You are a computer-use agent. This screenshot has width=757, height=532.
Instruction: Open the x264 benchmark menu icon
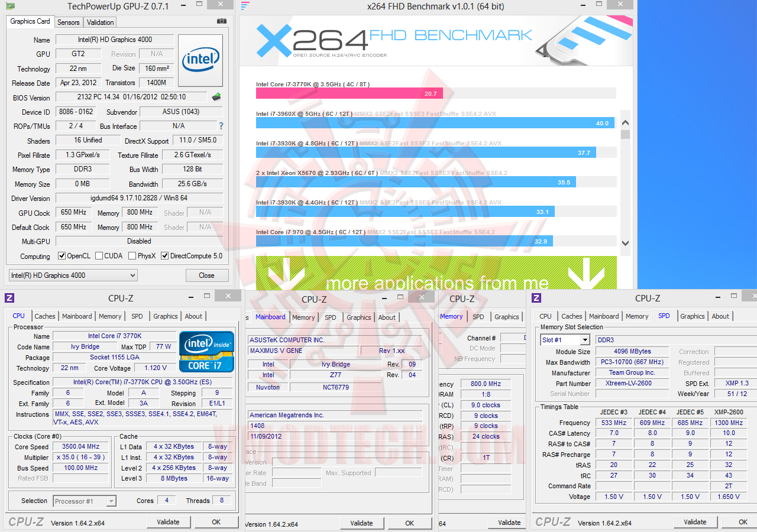click(245, 7)
